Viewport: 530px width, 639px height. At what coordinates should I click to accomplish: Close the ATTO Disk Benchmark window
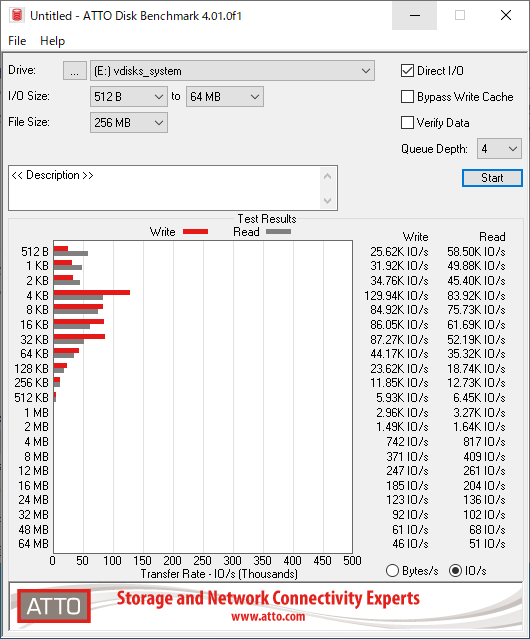tap(506, 15)
